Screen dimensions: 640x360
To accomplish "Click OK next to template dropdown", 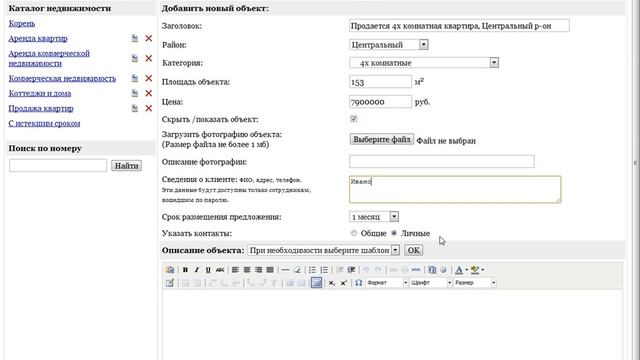I will tap(413, 250).
